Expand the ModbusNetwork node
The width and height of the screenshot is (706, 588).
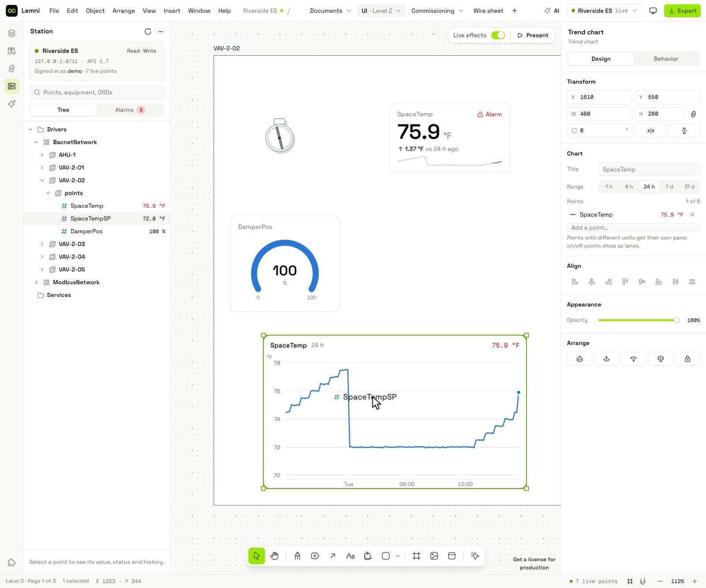point(36,282)
